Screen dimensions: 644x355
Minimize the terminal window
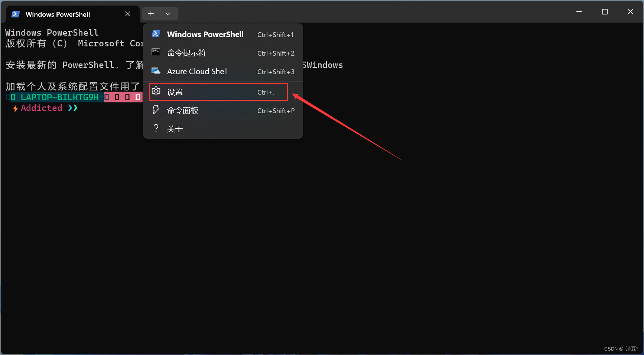click(x=579, y=12)
